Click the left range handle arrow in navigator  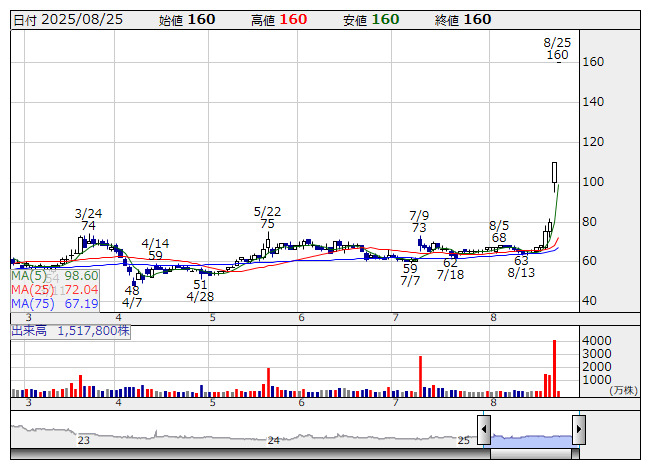click(x=484, y=431)
